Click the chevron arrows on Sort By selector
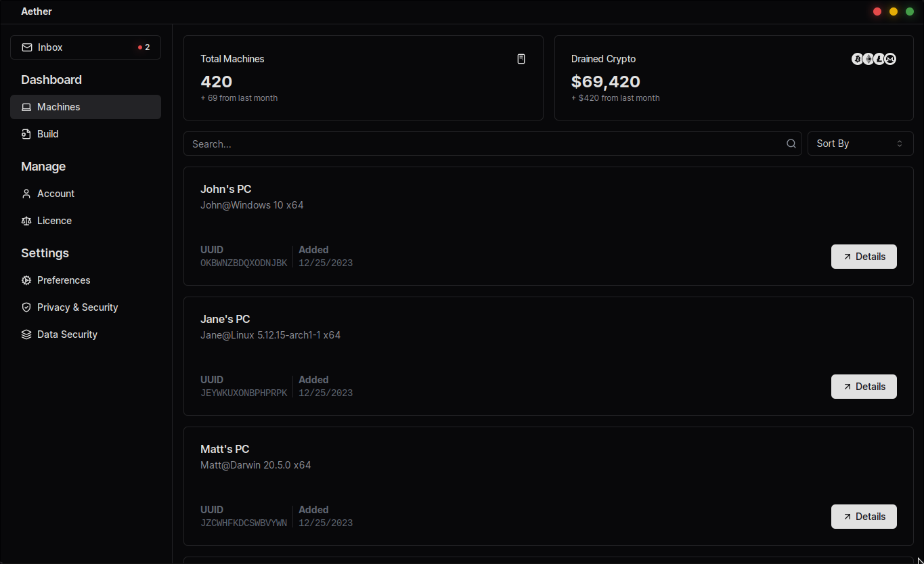This screenshot has width=924, height=564. (899, 144)
